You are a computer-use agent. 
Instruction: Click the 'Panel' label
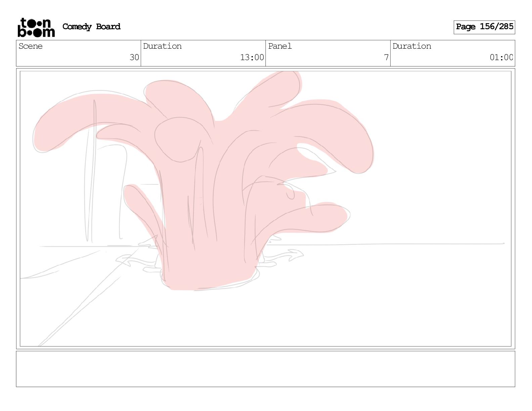[x=280, y=46]
